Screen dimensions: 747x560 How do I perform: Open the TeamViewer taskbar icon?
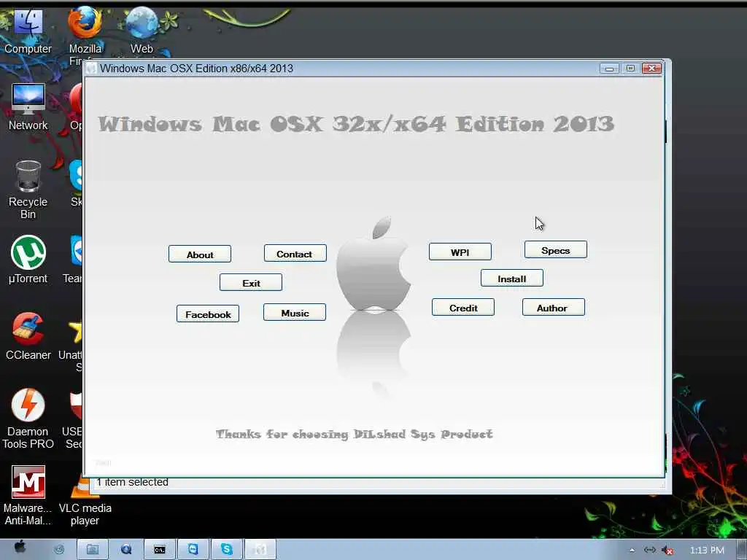click(x=193, y=550)
